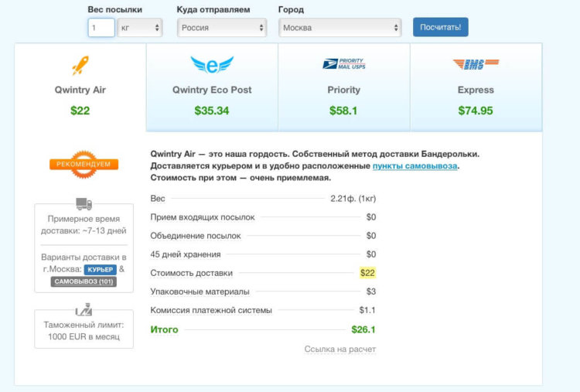Click the blue КУРЬЕР badge
Screen dimensions: 580x392
[101, 270]
